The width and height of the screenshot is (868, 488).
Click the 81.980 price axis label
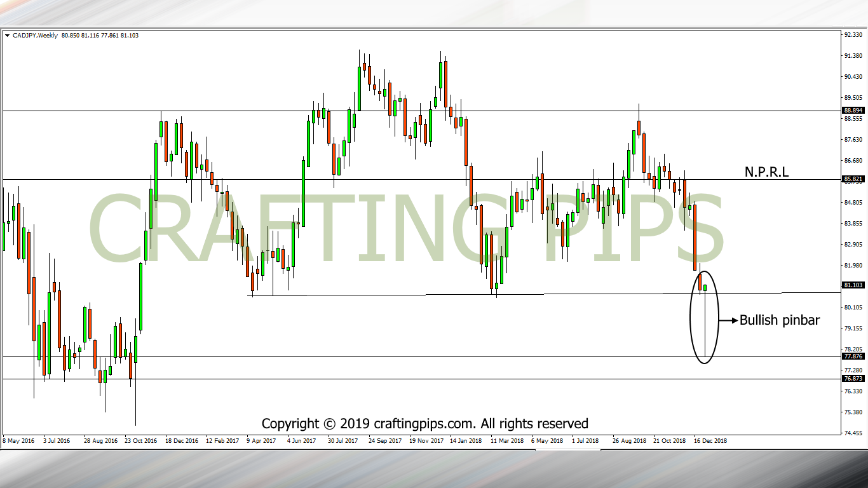tap(853, 266)
